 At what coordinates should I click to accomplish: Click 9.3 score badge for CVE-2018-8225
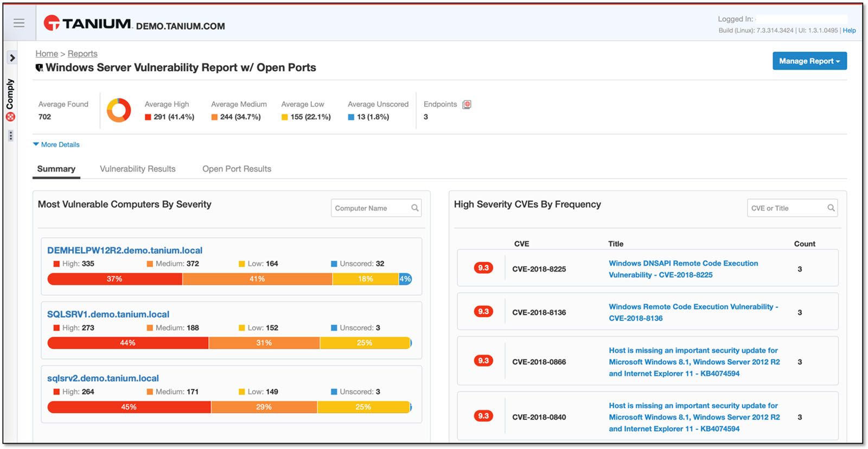pos(483,268)
